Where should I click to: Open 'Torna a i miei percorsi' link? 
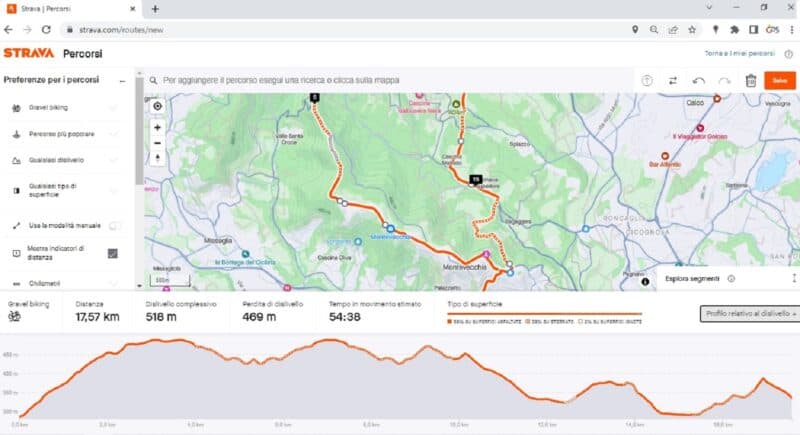click(740, 53)
